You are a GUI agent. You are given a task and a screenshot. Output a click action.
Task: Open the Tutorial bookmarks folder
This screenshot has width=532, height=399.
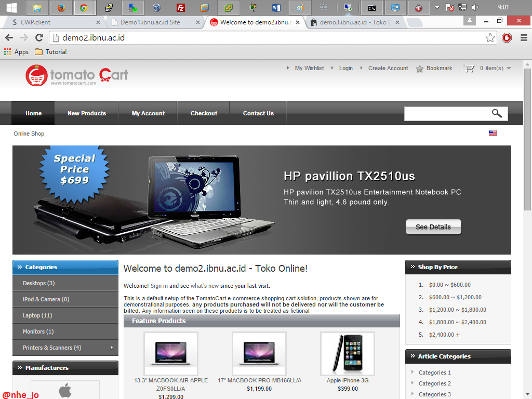51,52
